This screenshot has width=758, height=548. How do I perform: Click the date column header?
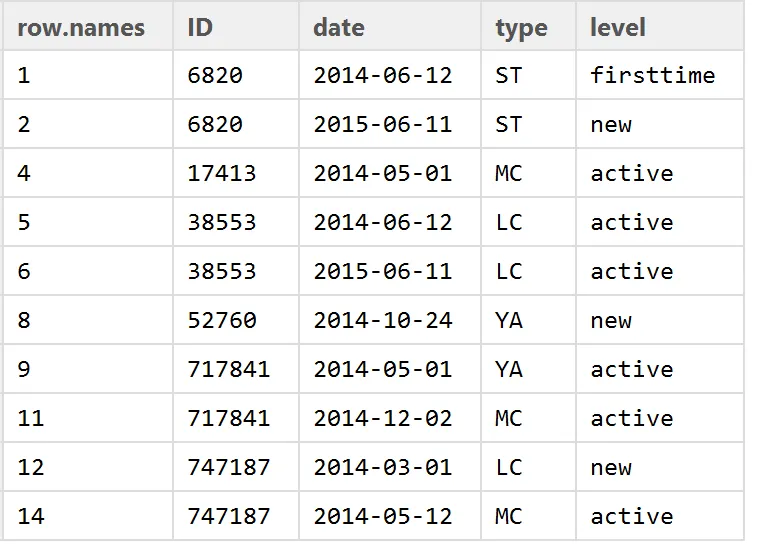pos(390,27)
